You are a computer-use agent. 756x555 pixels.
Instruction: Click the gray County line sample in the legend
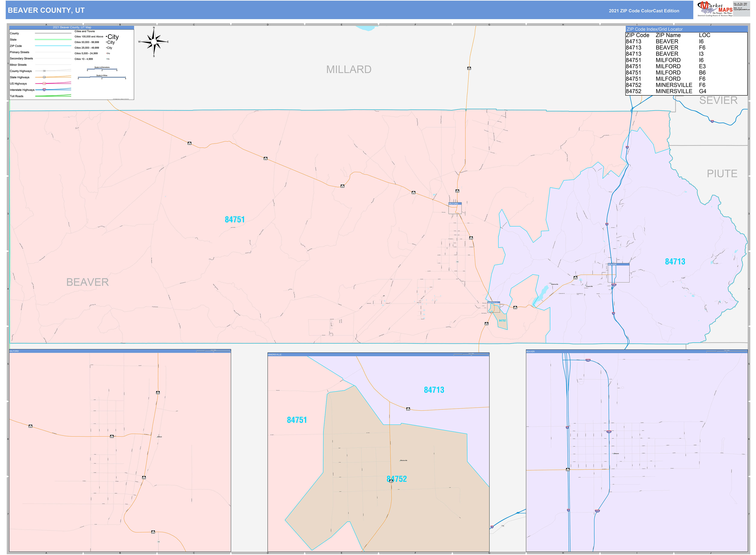[53, 33]
